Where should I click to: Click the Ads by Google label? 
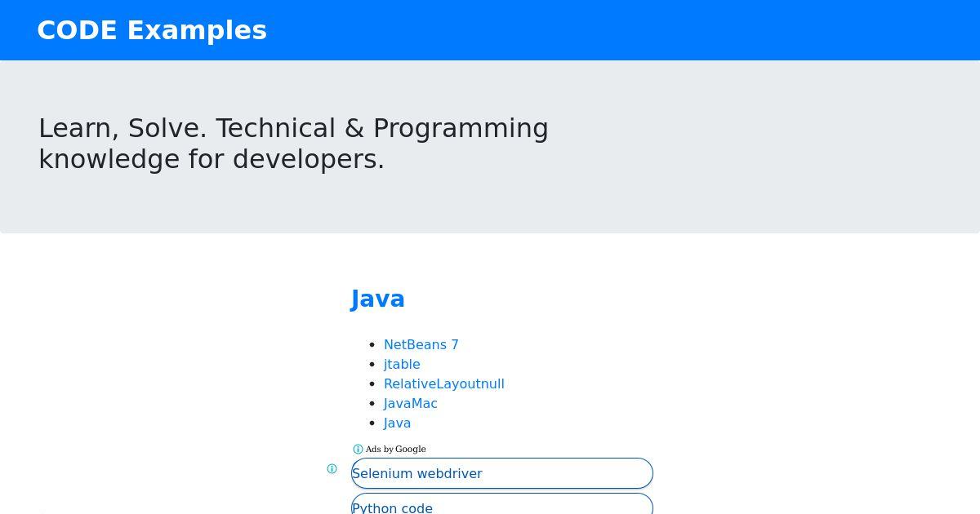(396, 449)
